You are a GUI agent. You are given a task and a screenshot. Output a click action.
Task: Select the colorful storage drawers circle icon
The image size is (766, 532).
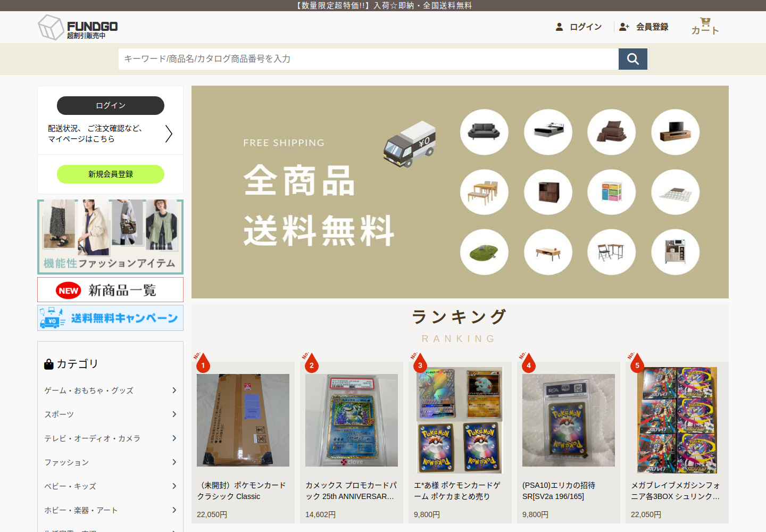tap(612, 192)
